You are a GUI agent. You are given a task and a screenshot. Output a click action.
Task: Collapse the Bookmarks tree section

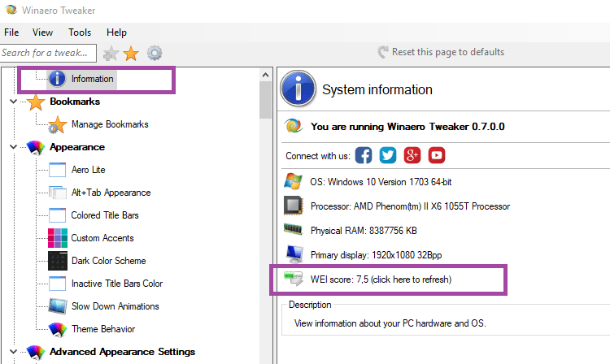tap(13, 102)
